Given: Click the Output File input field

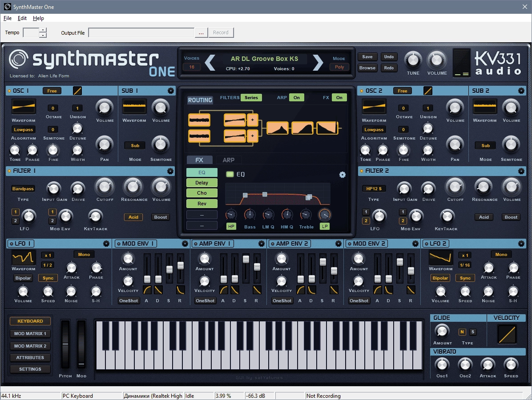Looking at the screenshot, I should tap(141, 32).
